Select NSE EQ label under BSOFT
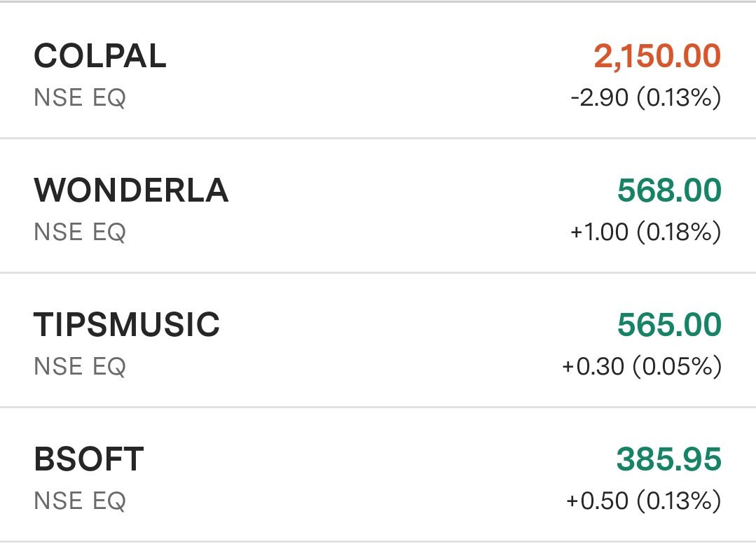The width and height of the screenshot is (756, 544). [x=80, y=501]
